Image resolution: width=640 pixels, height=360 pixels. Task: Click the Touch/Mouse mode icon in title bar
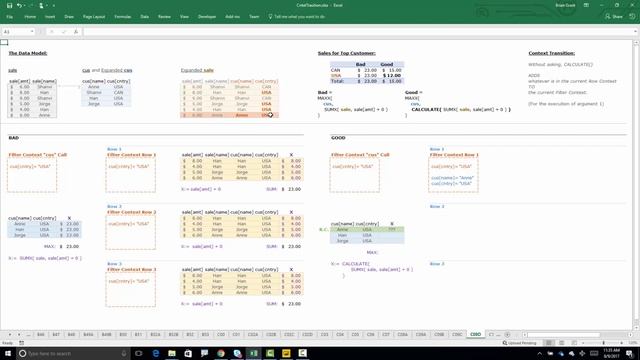click(x=41, y=6)
